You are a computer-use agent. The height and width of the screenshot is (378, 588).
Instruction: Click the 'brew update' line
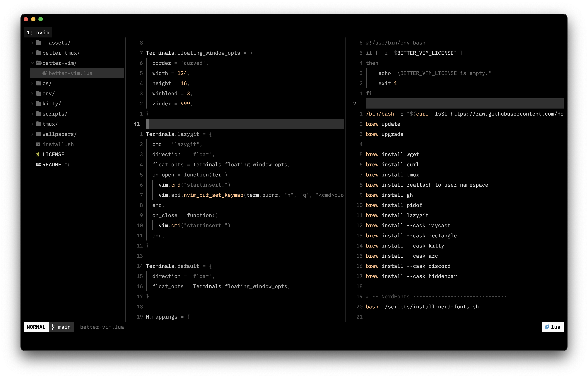tap(383, 124)
